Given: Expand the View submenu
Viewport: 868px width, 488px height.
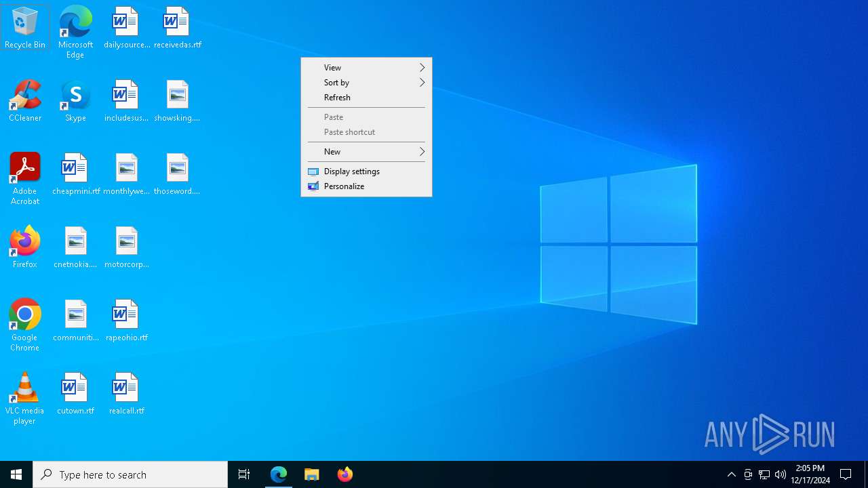Looking at the screenshot, I should click(366, 68).
